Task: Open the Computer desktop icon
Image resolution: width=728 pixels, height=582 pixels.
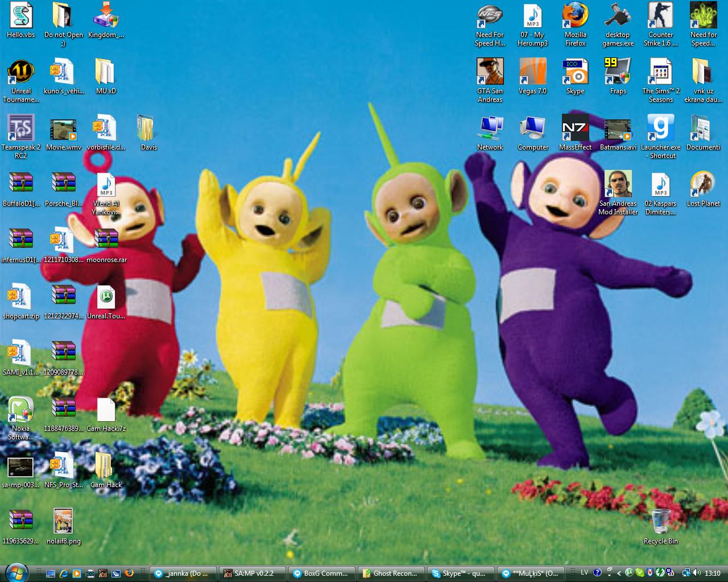Action: point(532,133)
